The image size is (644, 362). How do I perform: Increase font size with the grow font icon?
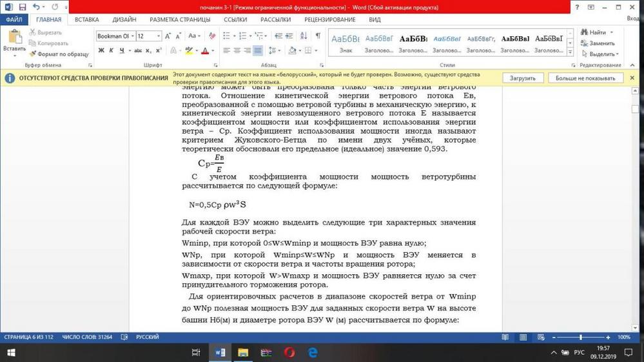pos(168,36)
